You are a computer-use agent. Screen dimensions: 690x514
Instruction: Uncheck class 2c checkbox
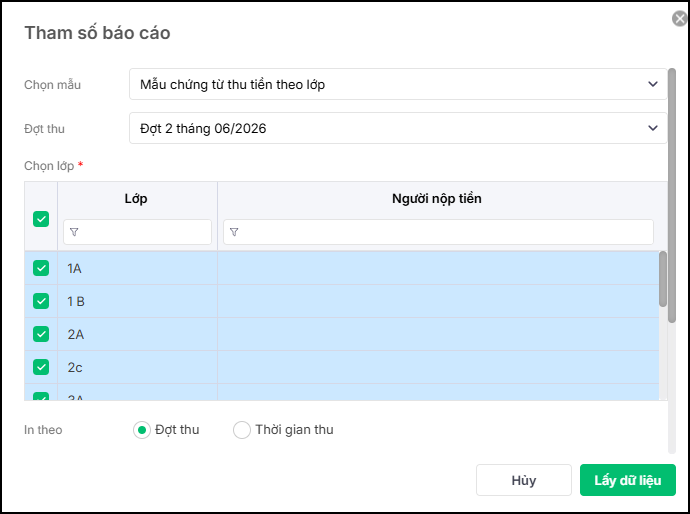tap(41, 367)
